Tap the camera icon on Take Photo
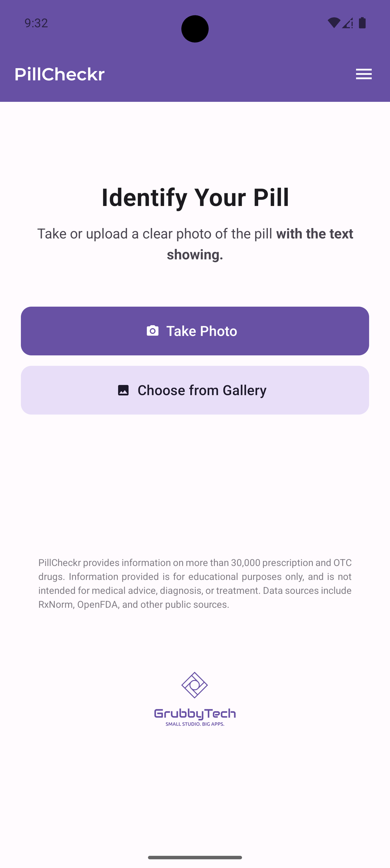This screenshot has width=390, height=868. pos(153,331)
